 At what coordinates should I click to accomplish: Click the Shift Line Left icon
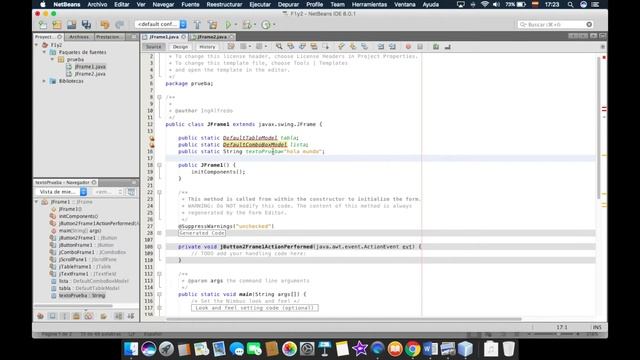click(x=381, y=47)
